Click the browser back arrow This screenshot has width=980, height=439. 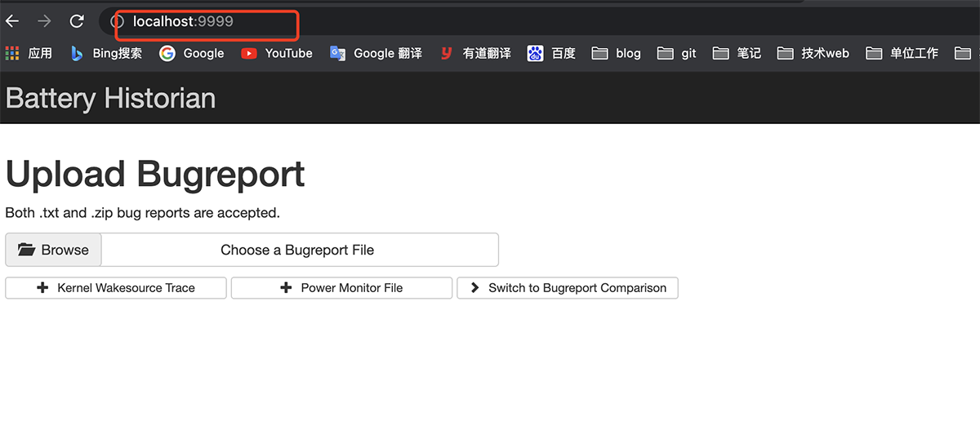coord(12,22)
